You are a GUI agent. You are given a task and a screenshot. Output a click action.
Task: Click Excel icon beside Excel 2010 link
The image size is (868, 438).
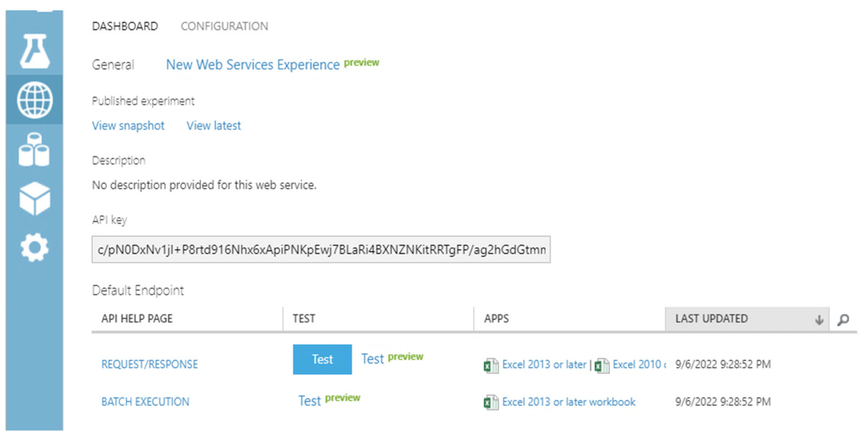(x=601, y=366)
